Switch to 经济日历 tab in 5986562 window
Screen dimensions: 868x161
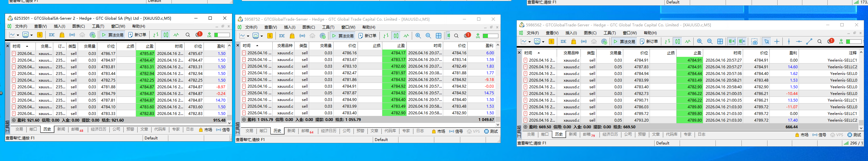pos(610,134)
